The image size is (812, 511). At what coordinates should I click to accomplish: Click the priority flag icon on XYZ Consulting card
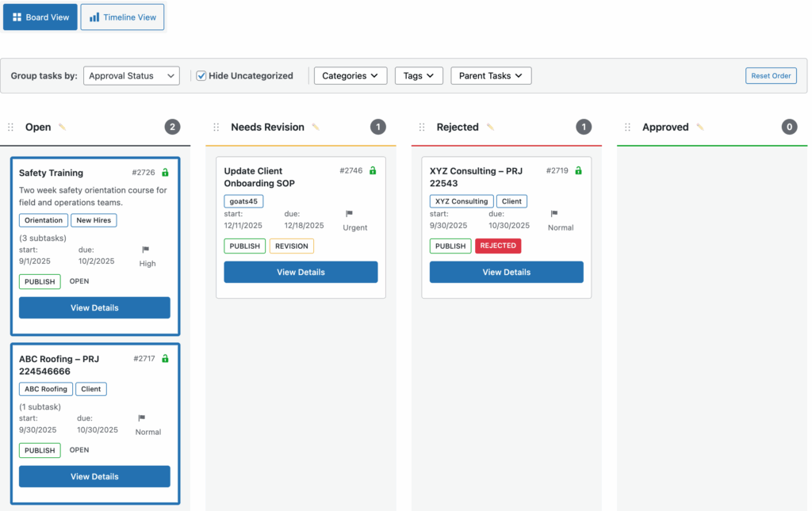coord(554,214)
